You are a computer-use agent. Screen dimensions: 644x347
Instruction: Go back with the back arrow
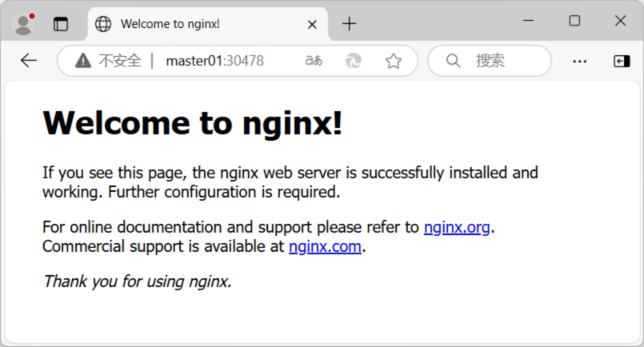click(x=29, y=61)
